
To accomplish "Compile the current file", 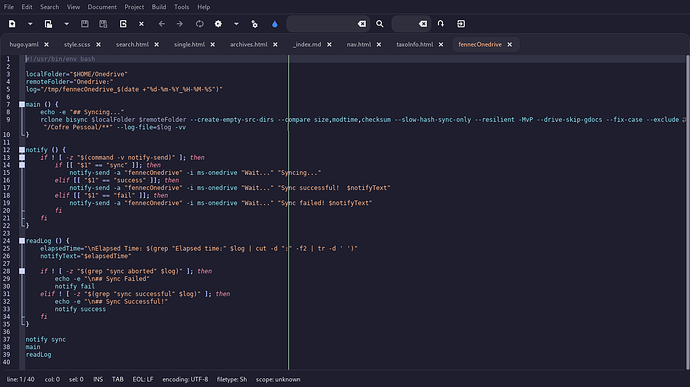I will (200, 24).
